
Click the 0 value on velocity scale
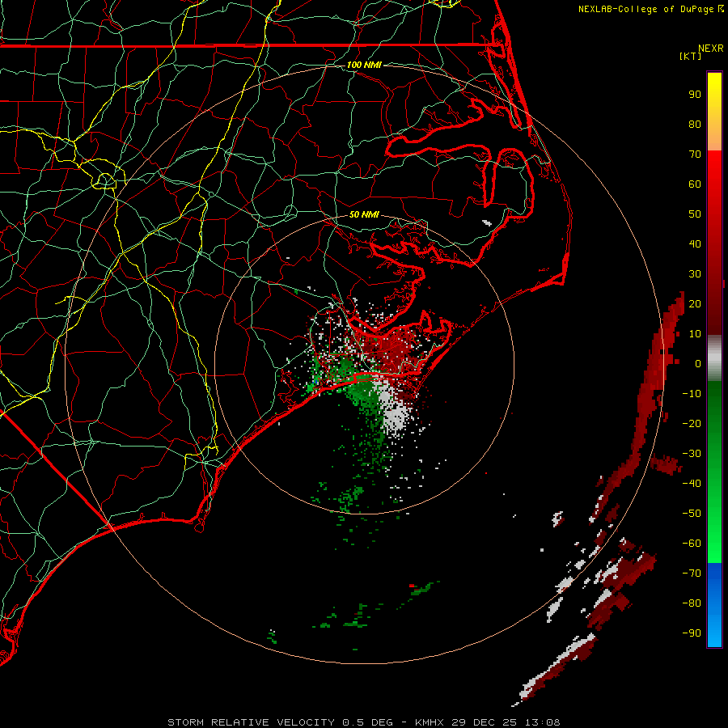(698, 364)
